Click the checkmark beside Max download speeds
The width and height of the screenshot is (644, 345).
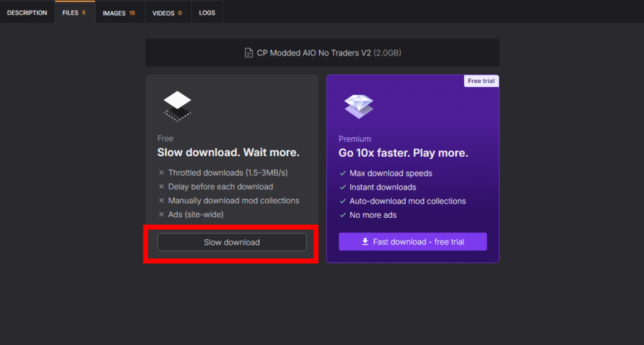pos(343,173)
